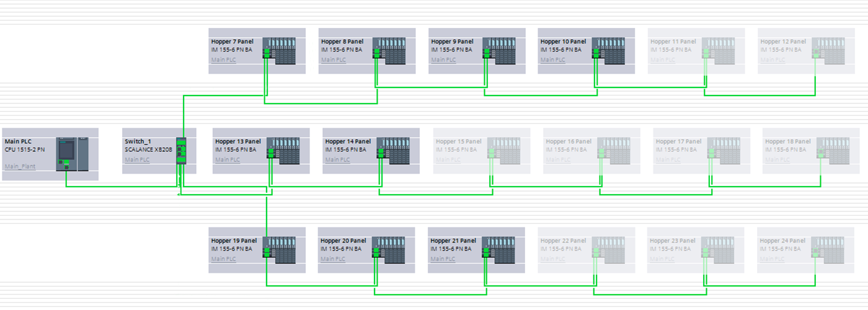Click the 'Hopper 17 Panel' title text
This screenshot has height=310, width=868.
pos(678,141)
